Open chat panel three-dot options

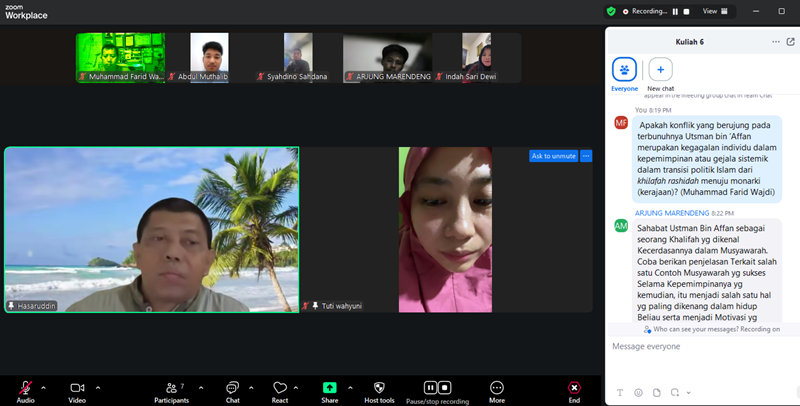[776, 42]
